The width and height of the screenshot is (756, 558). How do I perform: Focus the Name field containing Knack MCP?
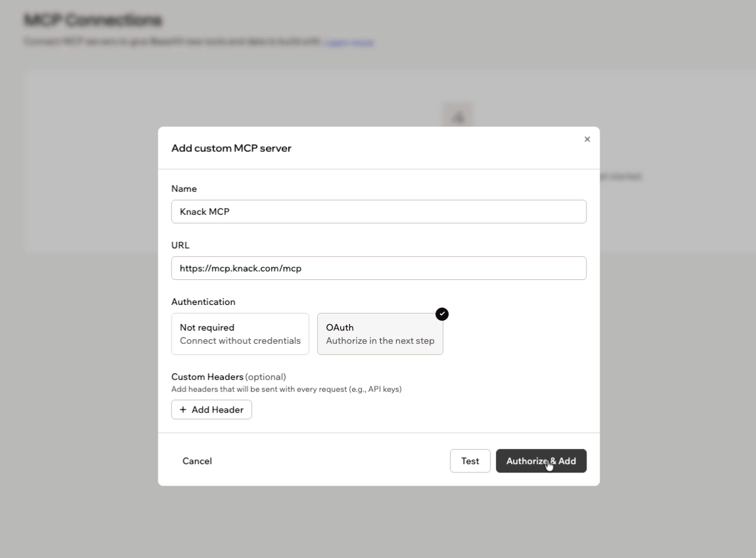click(x=378, y=212)
